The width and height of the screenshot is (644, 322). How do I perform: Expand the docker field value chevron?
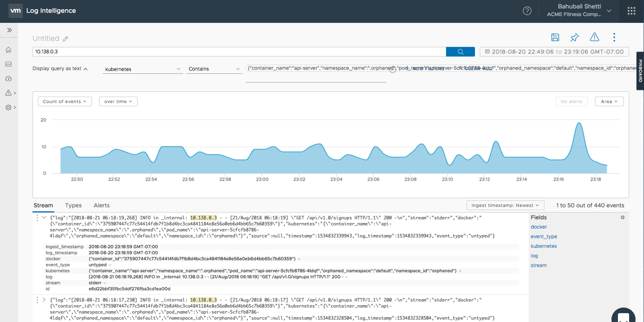click(x=299, y=259)
